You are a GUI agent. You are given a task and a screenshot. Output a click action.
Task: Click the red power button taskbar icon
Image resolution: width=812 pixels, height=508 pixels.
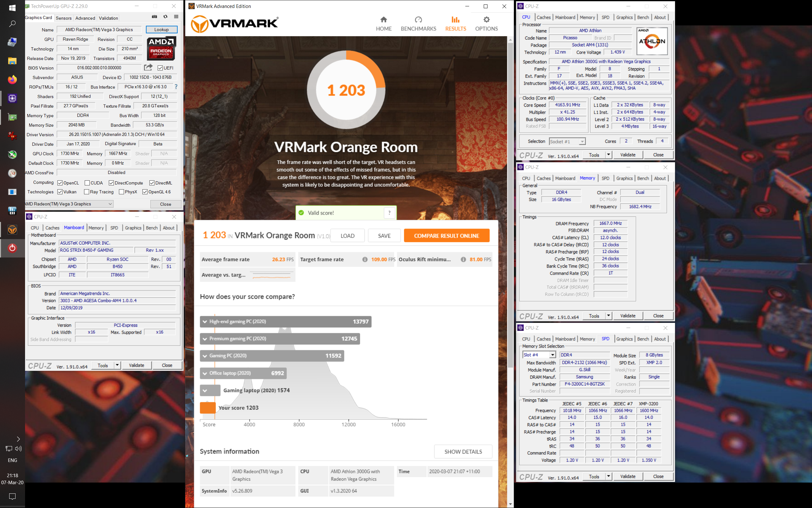(12, 248)
